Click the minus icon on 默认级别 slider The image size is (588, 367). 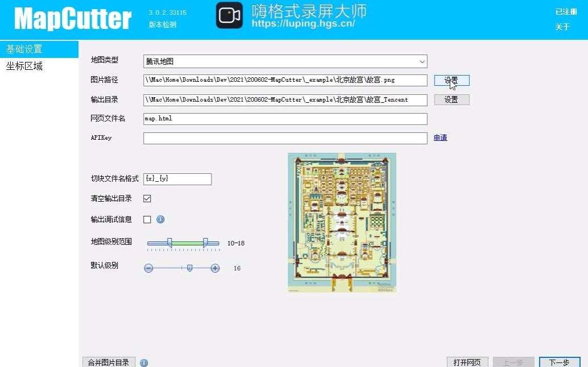[x=148, y=268]
